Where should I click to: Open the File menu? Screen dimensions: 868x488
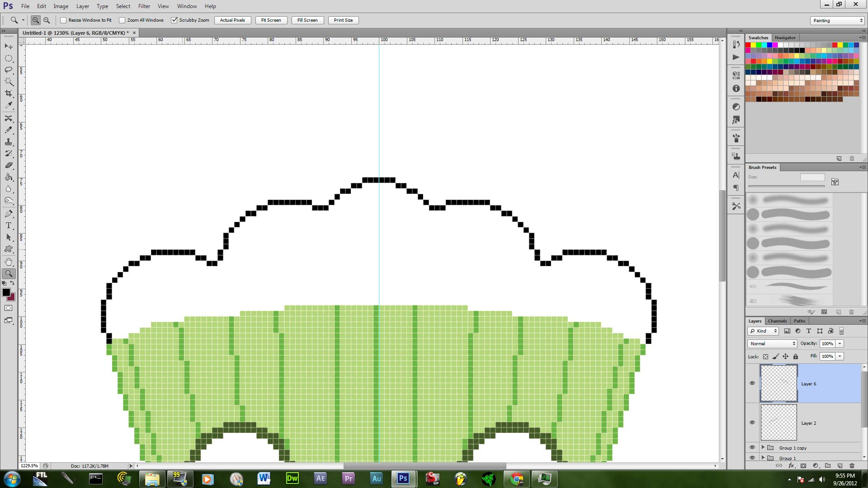[25, 6]
